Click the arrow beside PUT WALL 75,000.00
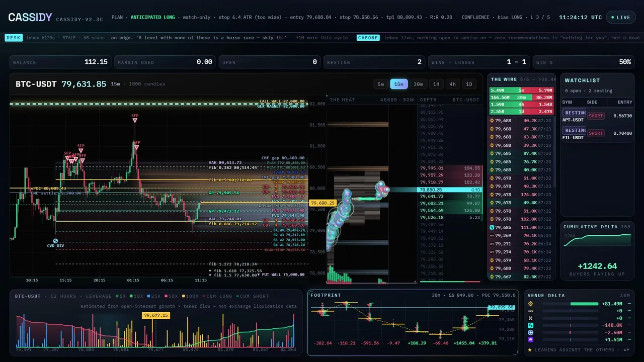Viewport: 644px width, 362px height. pos(258,275)
